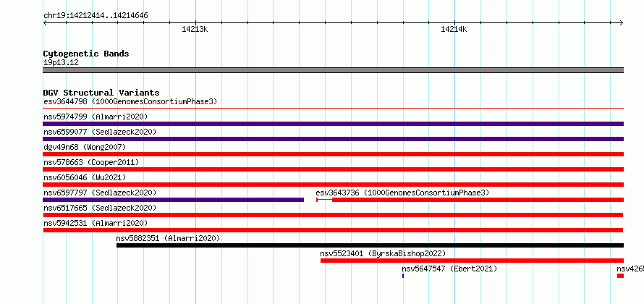Open variant nsv6517665 (Sedlazeck2020) label
Screen dimensions: 644x304
pos(100,208)
